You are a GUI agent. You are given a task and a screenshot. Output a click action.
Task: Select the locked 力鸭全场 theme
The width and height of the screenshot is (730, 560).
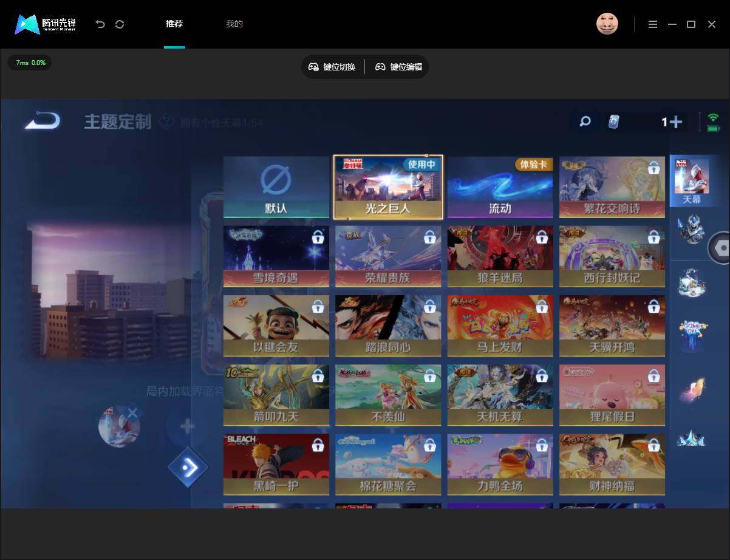(500, 464)
